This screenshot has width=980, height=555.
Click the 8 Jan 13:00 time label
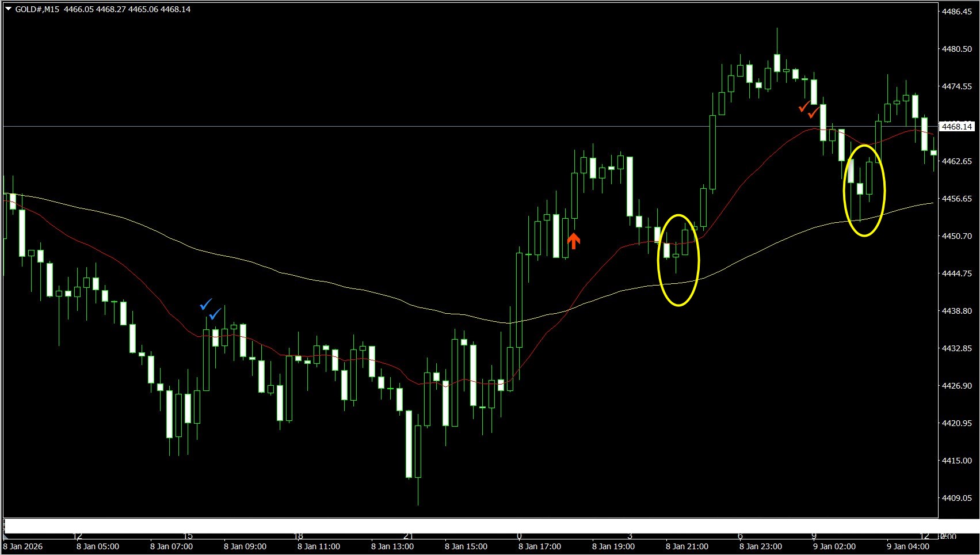point(392,546)
